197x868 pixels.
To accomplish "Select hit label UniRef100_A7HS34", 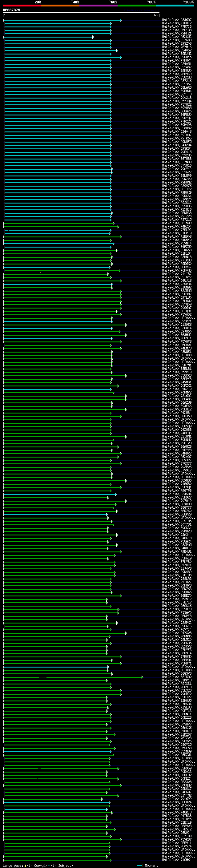I will pos(177,704).
